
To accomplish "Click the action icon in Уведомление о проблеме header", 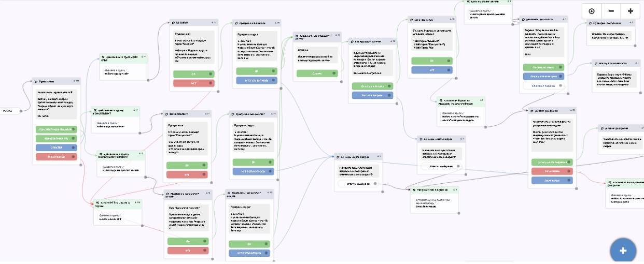I will coord(413,189).
